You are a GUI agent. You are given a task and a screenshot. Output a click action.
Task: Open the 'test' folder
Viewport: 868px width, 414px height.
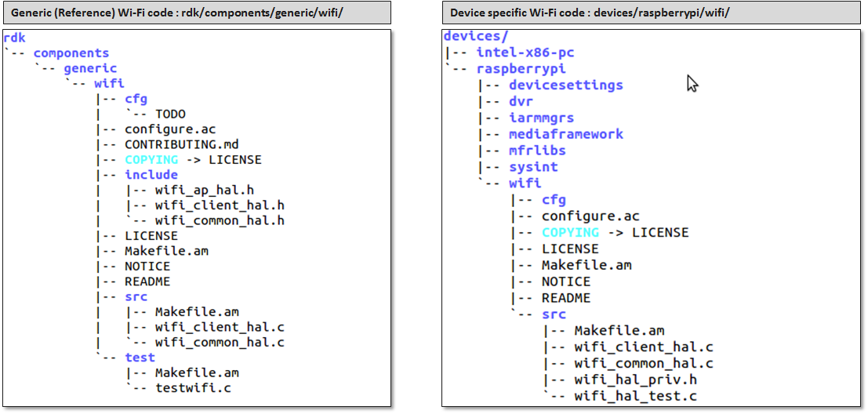[x=140, y=358]
